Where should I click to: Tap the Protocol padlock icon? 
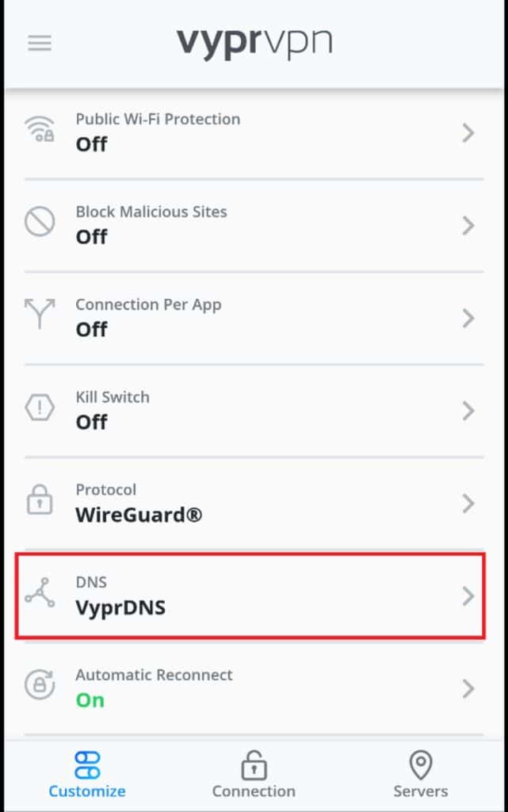[x=40, y=500]
